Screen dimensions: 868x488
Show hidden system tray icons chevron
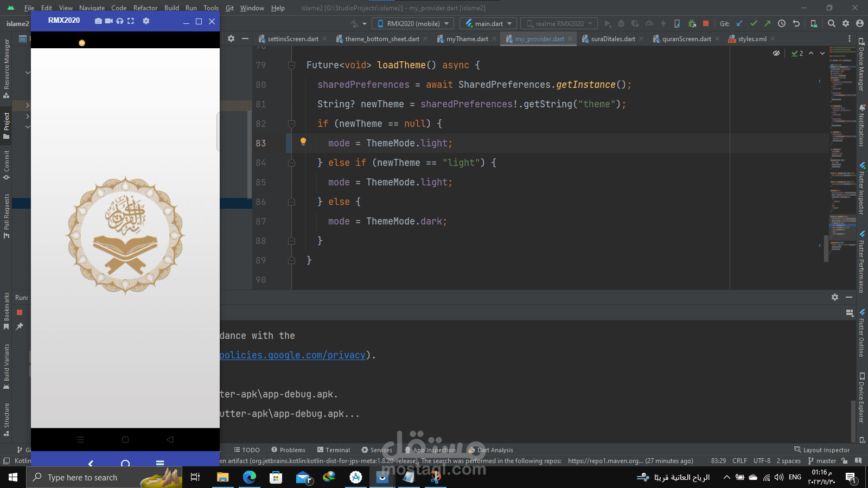(726, 477)
